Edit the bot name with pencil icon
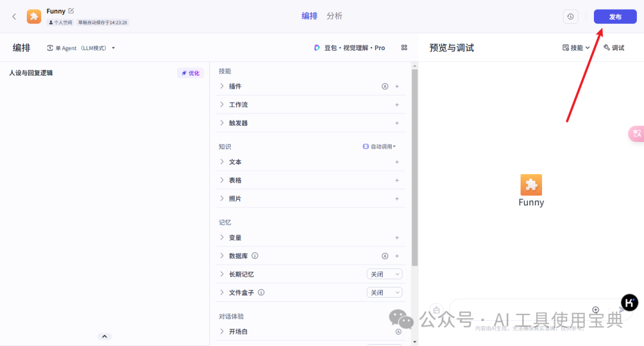 [71, 11]
